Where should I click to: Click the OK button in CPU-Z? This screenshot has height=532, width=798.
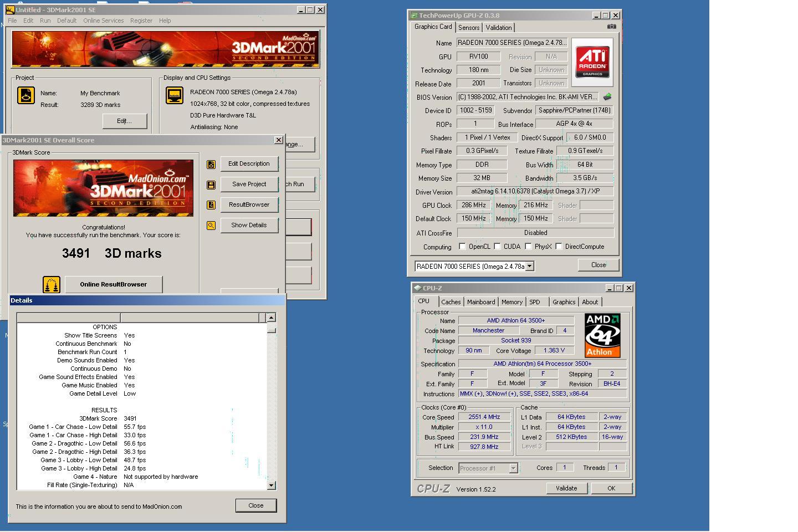(x=611, y=488)
